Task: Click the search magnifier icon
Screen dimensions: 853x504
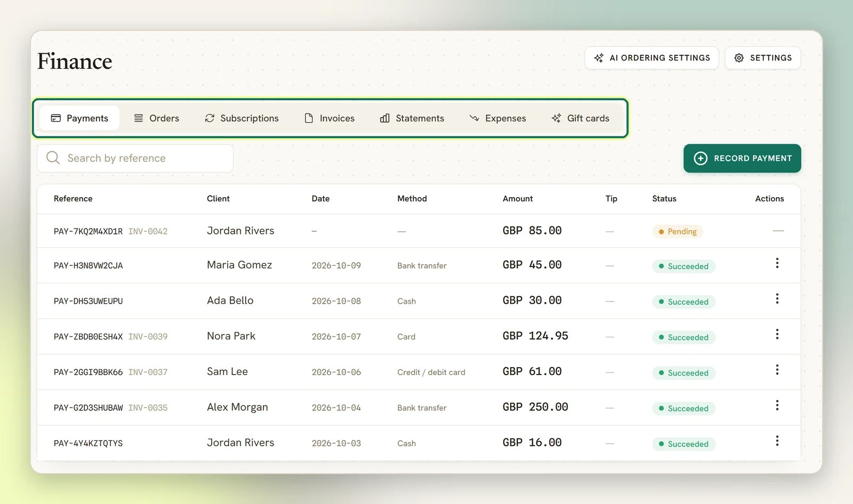Action: click(x=53, y=158)
